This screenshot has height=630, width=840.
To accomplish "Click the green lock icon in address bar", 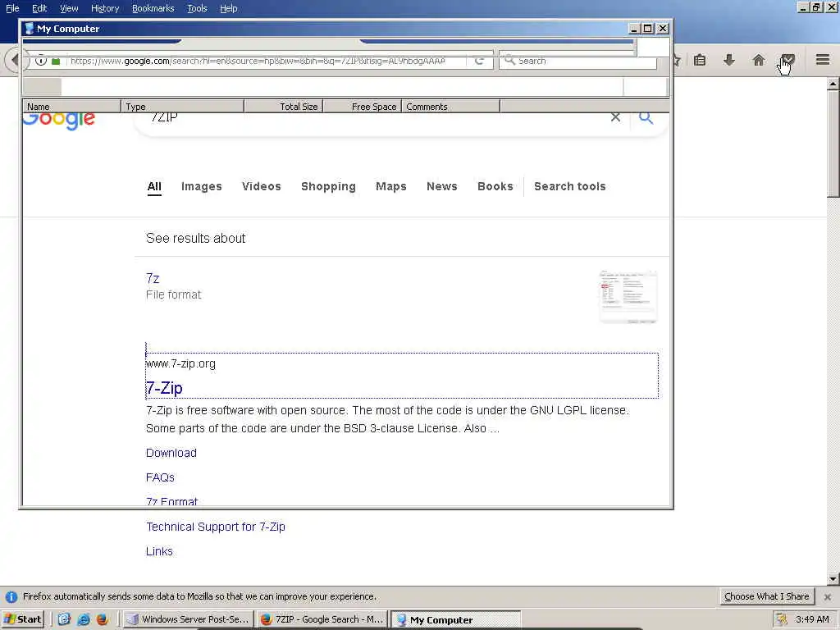I will pos(55,61).
